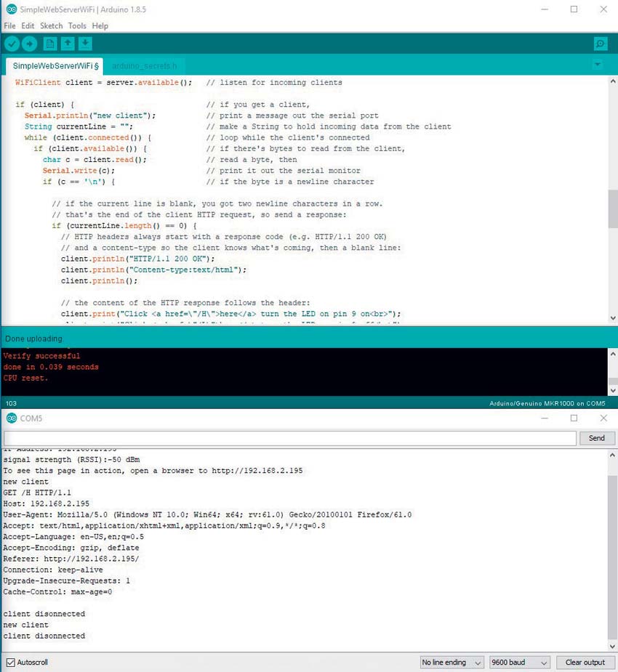This screenshot has width=618, height=672.
Task: Click the 'Host: 192.168.2.195' serial line
Action: [x=47, y=503]
